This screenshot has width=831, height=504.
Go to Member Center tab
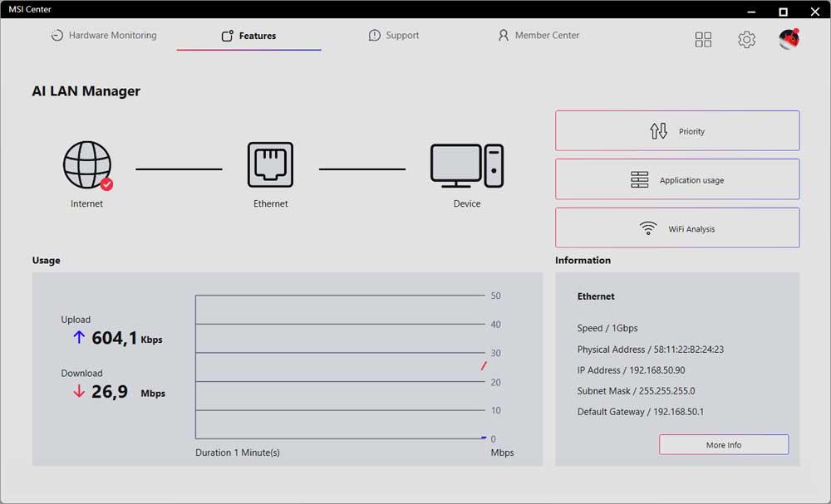pos(538,36)
